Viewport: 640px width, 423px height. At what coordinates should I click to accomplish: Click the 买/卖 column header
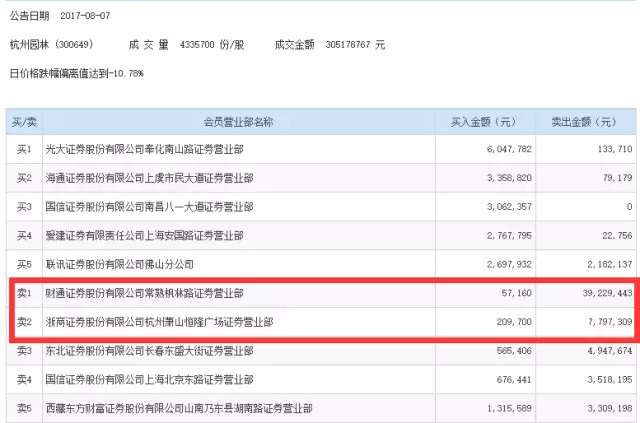click(x=25, y=121)
